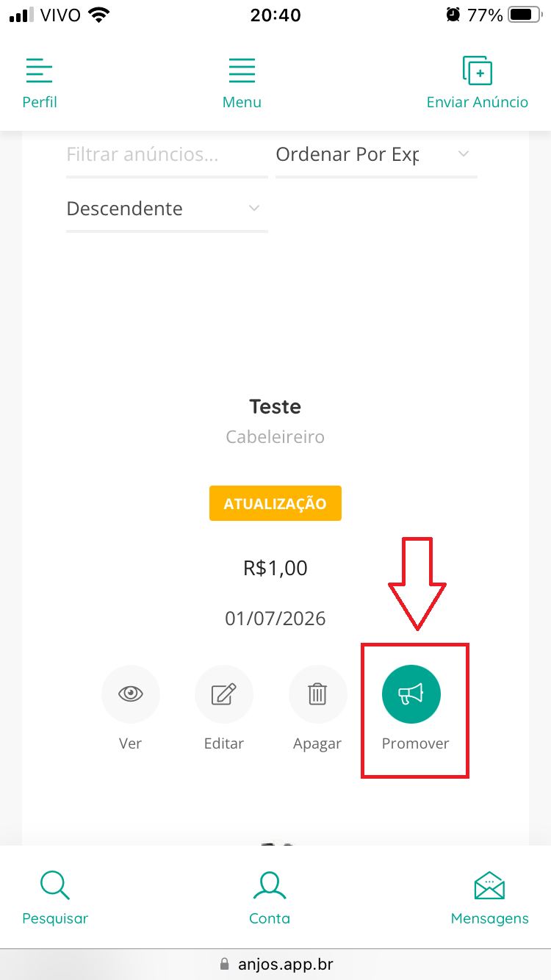Edit the Teste ad with pencil icon

(x=224, y=694)
